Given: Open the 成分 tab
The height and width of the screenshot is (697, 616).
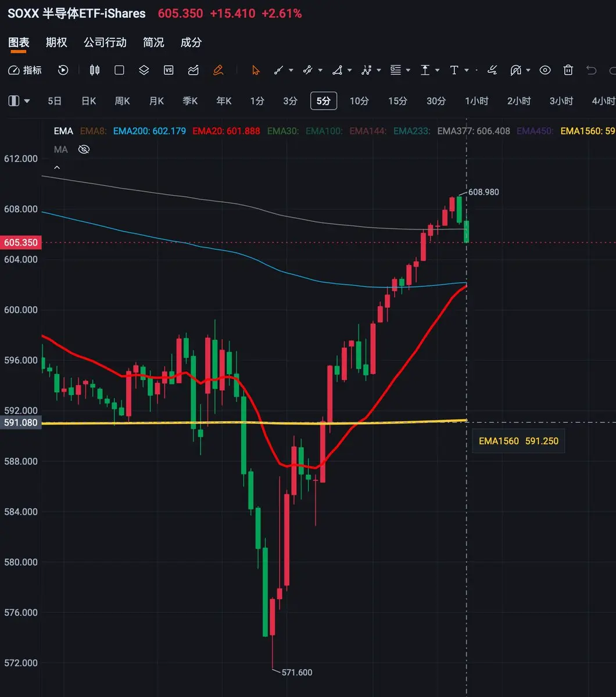Looking at the screenshot, I should (x=191, y=42).
